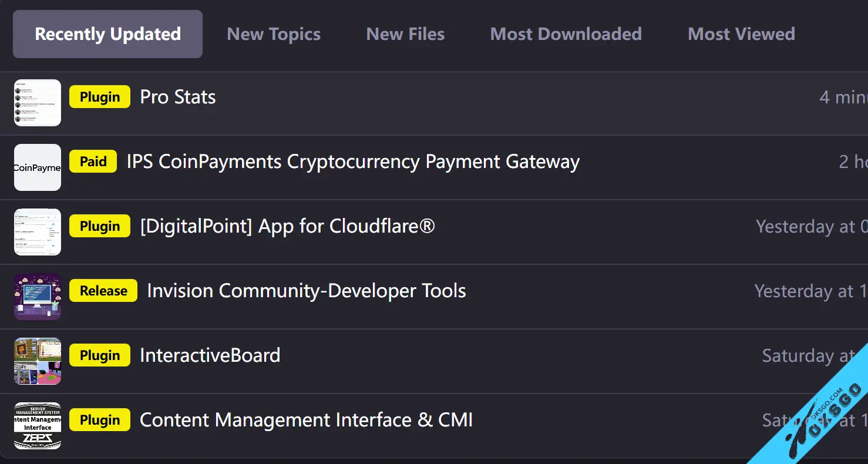868x464 pixels.
Task: Open Content Management Interface & CMI link
Action: pyautogui.click(x=307, y=420)
